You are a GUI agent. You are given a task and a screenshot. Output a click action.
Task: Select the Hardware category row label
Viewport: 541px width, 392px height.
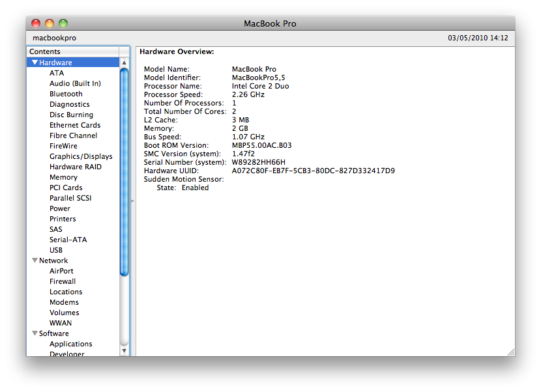(x=55, y=63)
